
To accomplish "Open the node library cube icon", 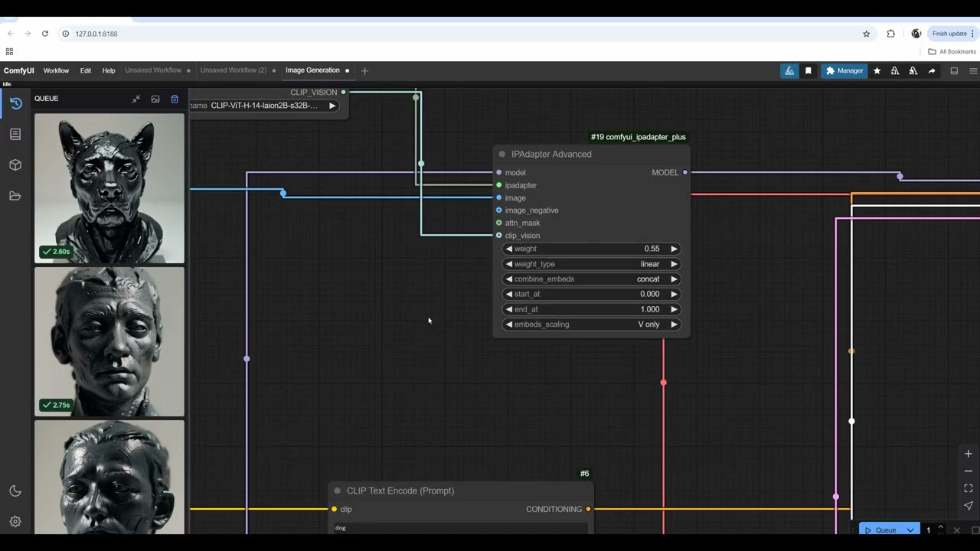I will (15, 165).
